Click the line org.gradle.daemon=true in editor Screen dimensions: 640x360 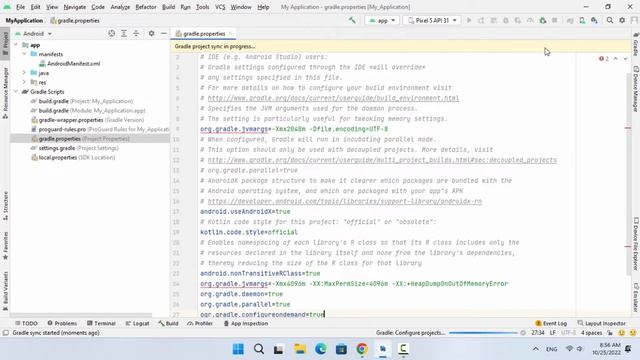(241, 294)
